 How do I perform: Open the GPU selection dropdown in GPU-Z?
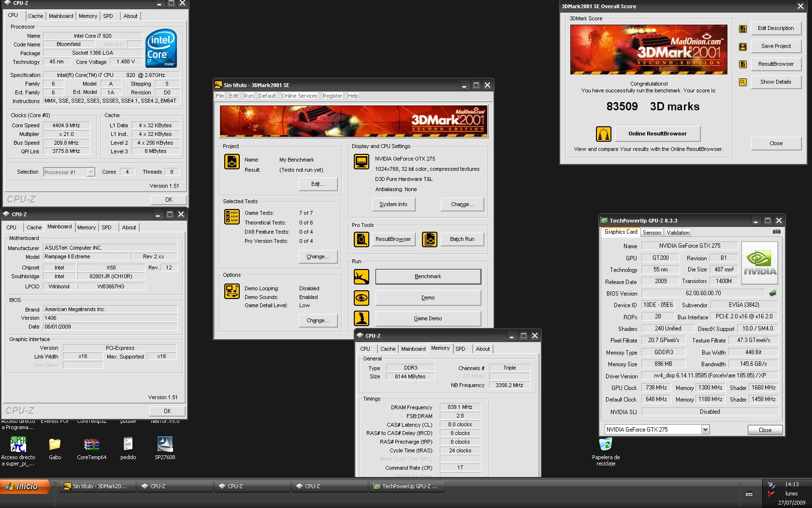pos(705,430)
